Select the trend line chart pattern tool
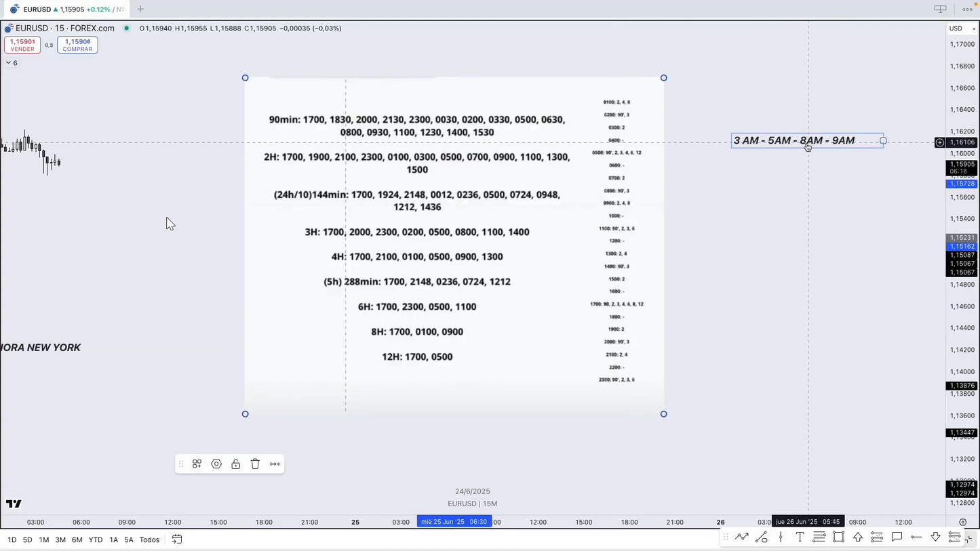 pyautogui.click(x=742, y=537)
